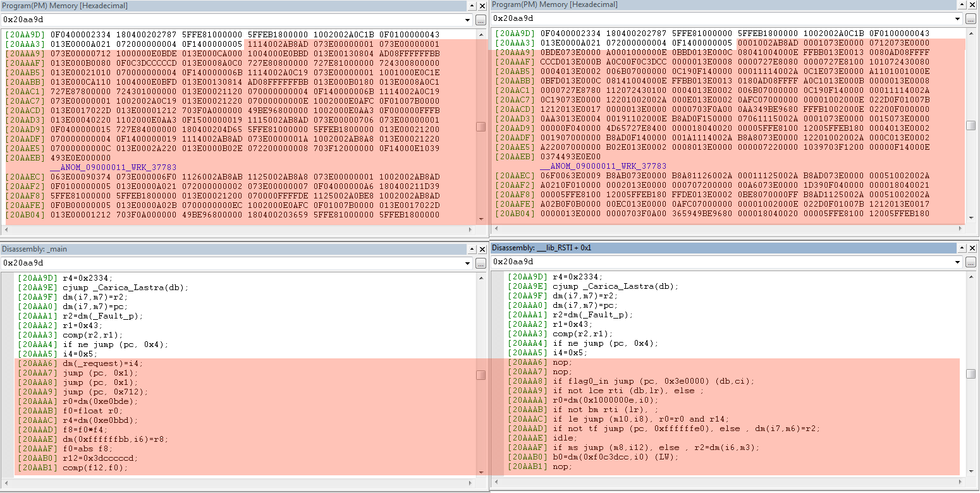Click label __ANOM_09000011_WRK_37783 in right memory panel
Viewport: 980px width, 493px height.
tap(603, 166)
